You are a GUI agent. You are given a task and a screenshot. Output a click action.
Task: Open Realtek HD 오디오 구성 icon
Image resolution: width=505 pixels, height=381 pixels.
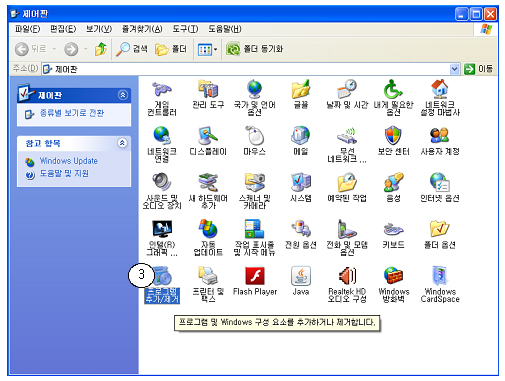click(x=347, y=276)
